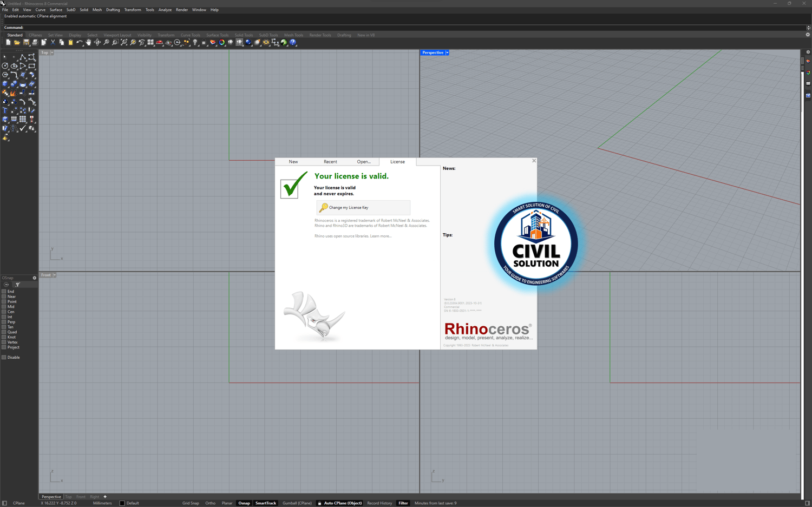This screenshot has height=507, width=812.
Task: Click the Open file folder icon
Action: [x=17, y=42]
